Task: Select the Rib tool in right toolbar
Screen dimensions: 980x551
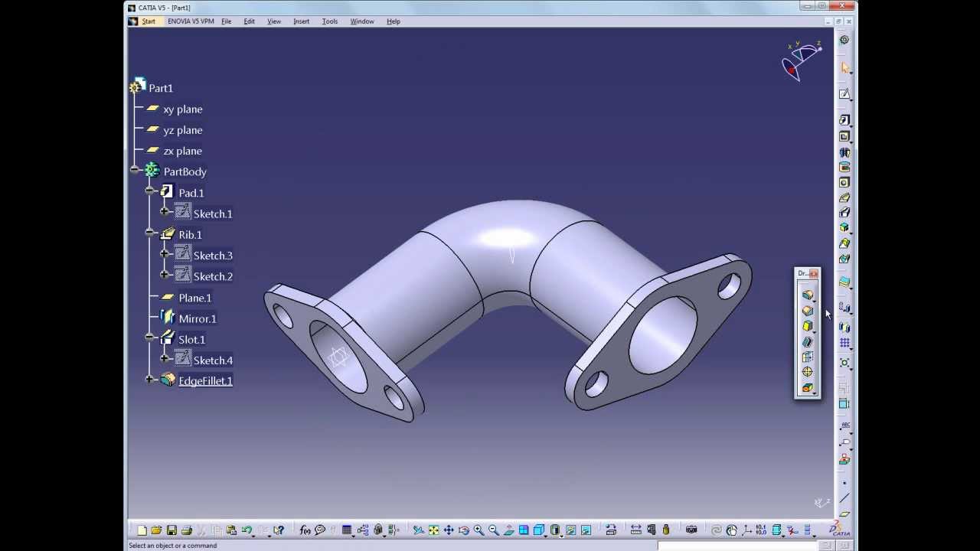Action: 844,197
